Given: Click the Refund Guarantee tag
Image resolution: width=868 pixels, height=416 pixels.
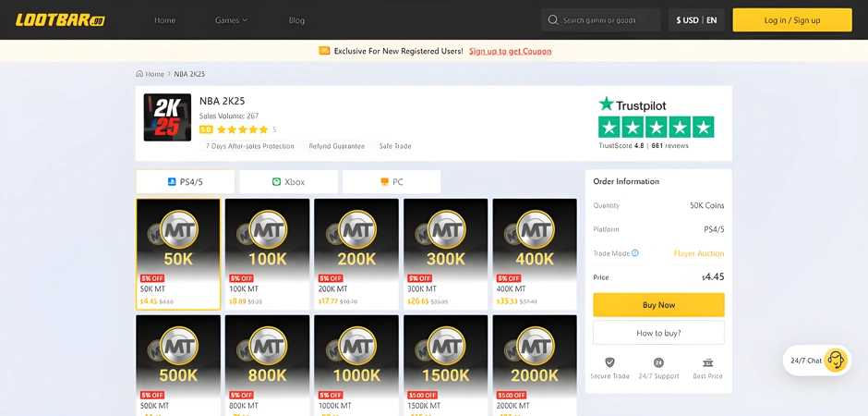Looking at the screenshot, I should pyautogui.click(x=336, y=146).
